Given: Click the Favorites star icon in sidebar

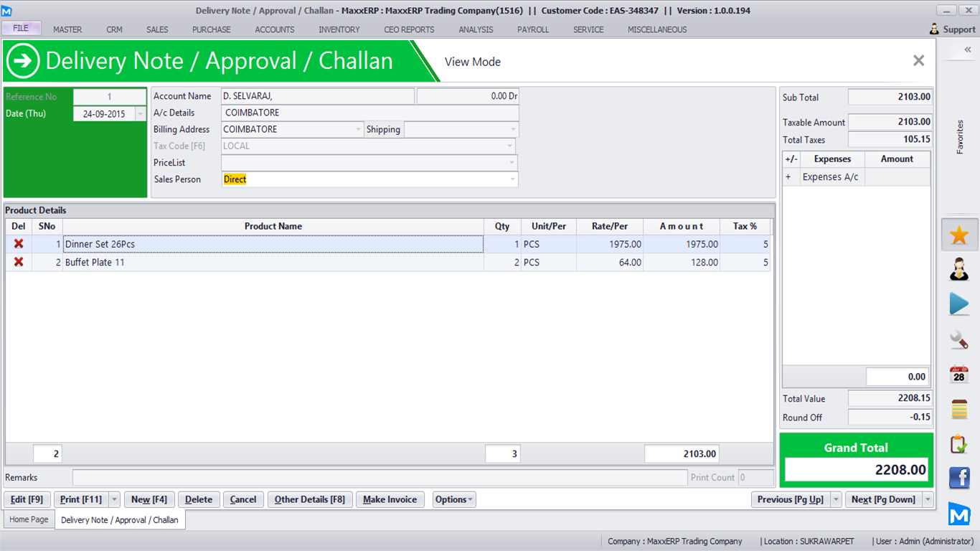Looking at the screenshot, I should click(x=959, y=235).
